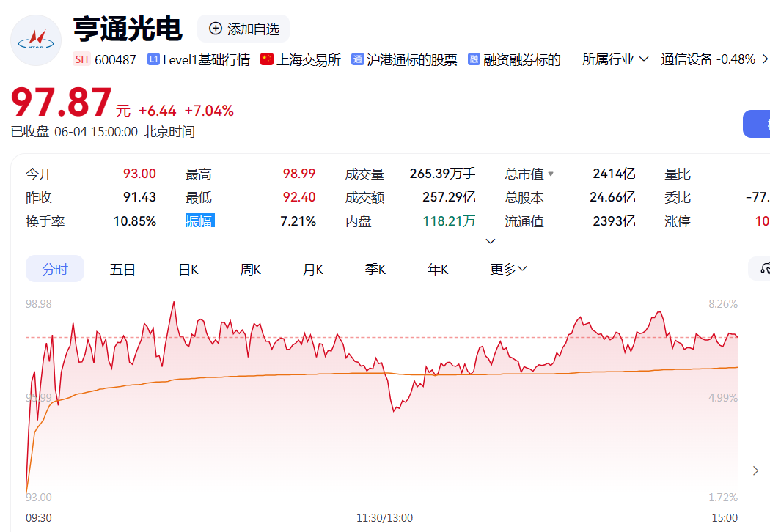The height and width of the screenshot is (532, 770).
Task: Click the 今开 value 93.00
Action: pyautogui.click(x=139, y=174)
